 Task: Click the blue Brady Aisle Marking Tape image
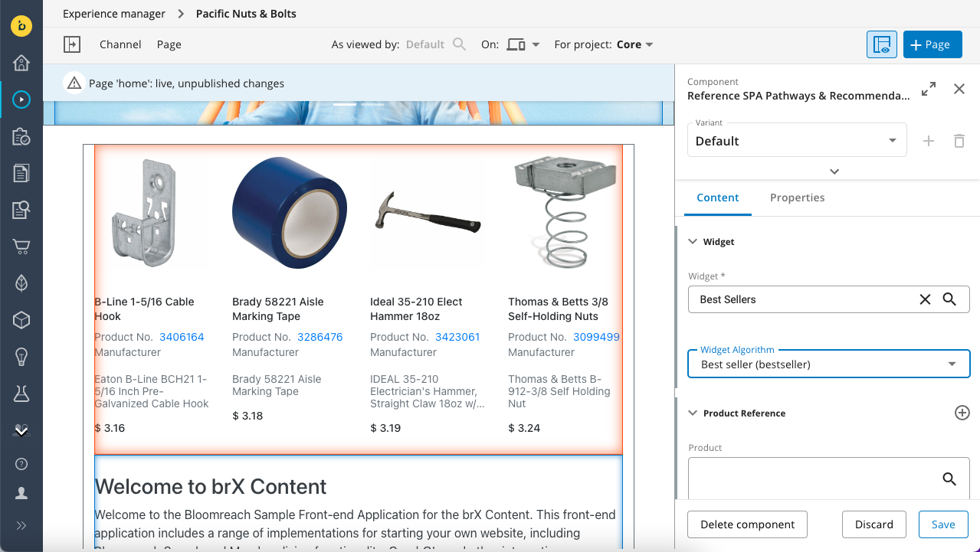pos(290,212)
